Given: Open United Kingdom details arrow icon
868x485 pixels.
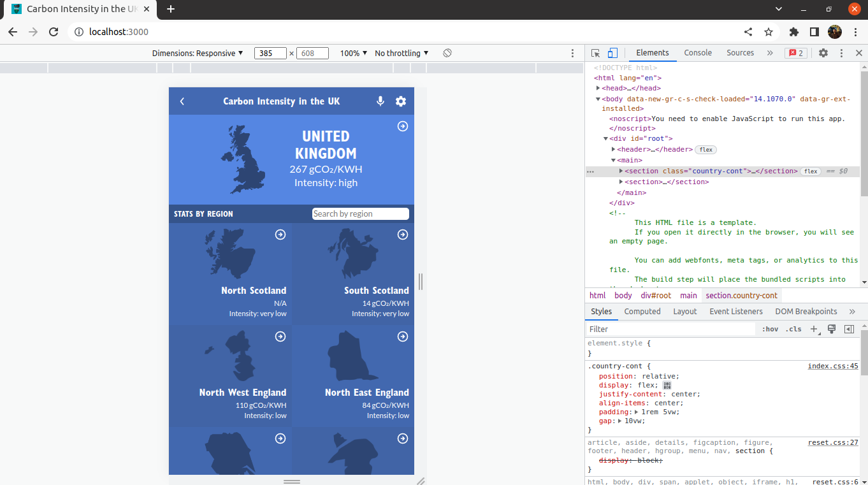Looking at the screenshot, I should [403, 126].
